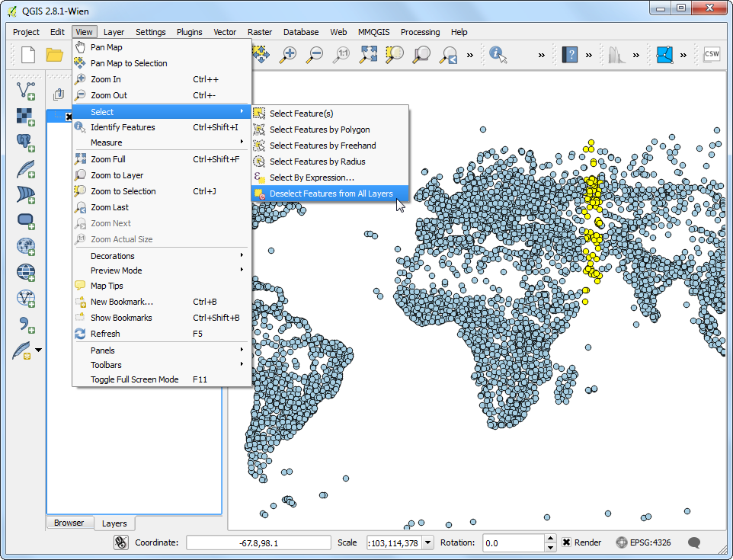Switch to the Browser tab
Image resolution: width=733 pixels, height=560 pixels.
point(69,523)
